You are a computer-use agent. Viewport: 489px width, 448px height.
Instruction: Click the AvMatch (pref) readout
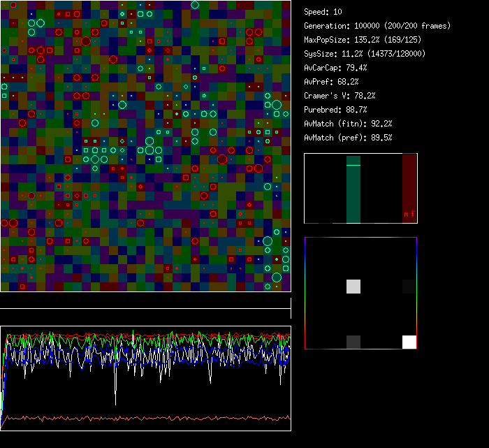[348, 138]
